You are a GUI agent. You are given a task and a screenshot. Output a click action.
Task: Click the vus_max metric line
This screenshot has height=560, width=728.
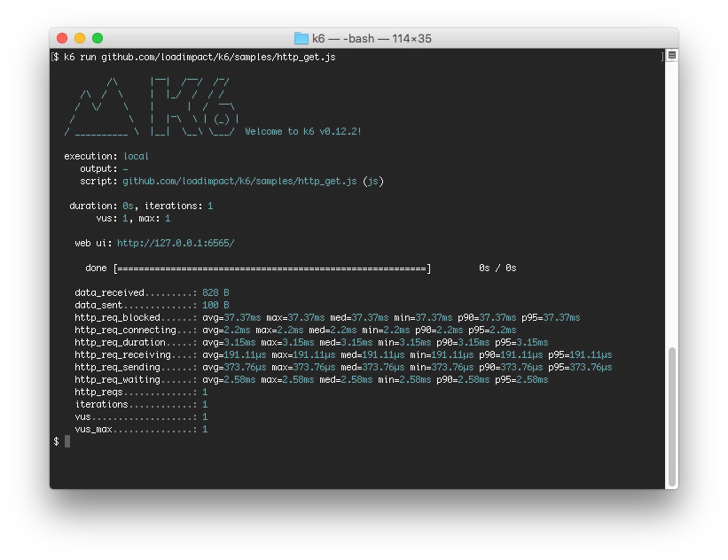pyautogui.click(x=141, y=430)
